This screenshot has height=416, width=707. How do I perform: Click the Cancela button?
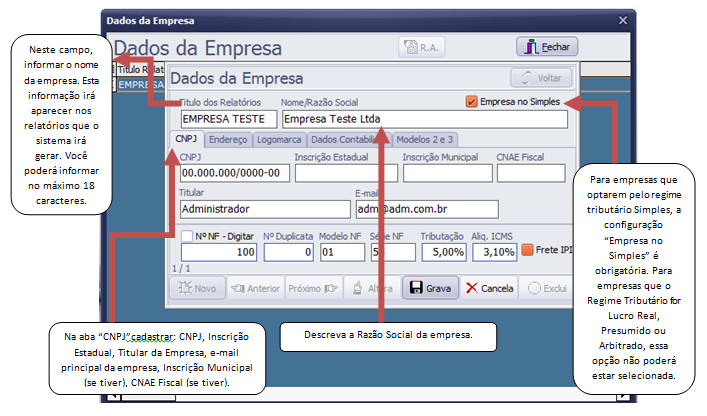(489, 288)
